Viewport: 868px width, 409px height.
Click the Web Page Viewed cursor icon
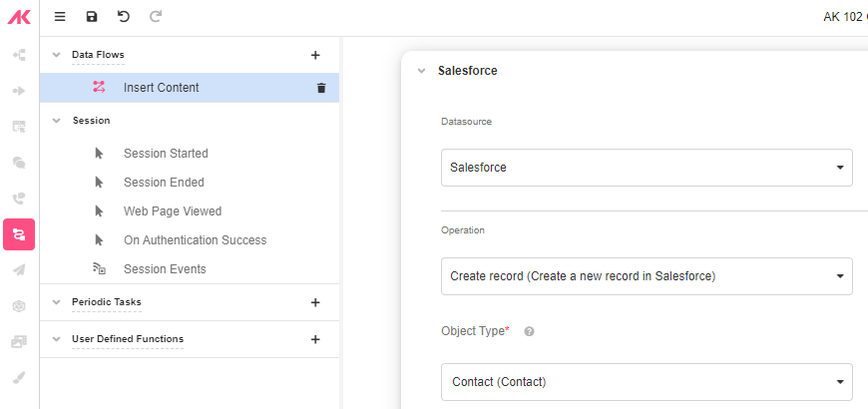pyautogui.click(x=99, y=210)
